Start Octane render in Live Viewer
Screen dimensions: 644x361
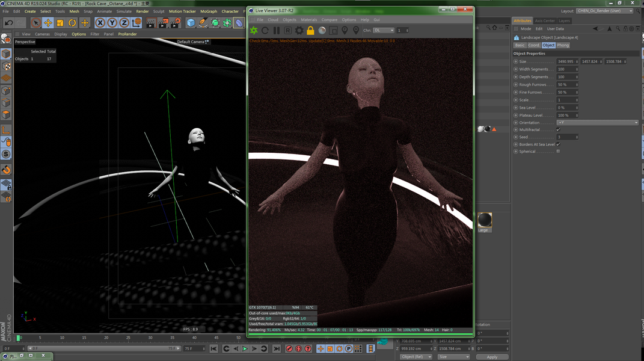[x=254, y=31]
